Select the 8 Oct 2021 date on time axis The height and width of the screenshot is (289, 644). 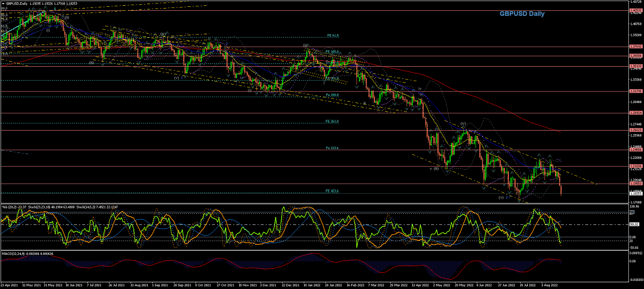202,285
